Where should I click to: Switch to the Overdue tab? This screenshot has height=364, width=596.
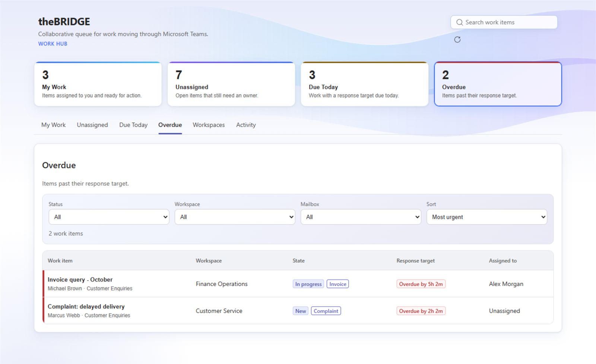point(170,125)
